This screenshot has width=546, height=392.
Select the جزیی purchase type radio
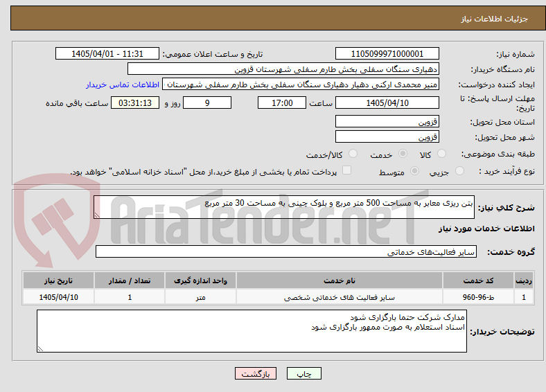tap(459, 170)
